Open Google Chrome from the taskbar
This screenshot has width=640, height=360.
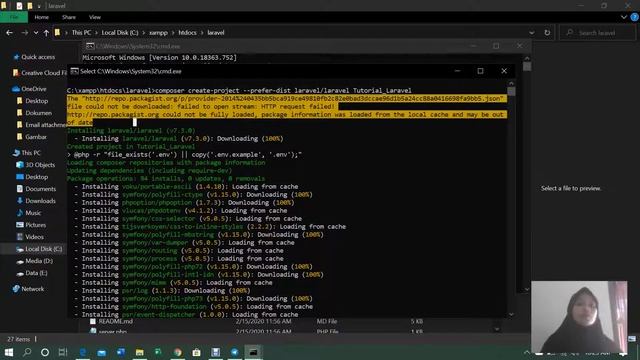tap(178, 352)
